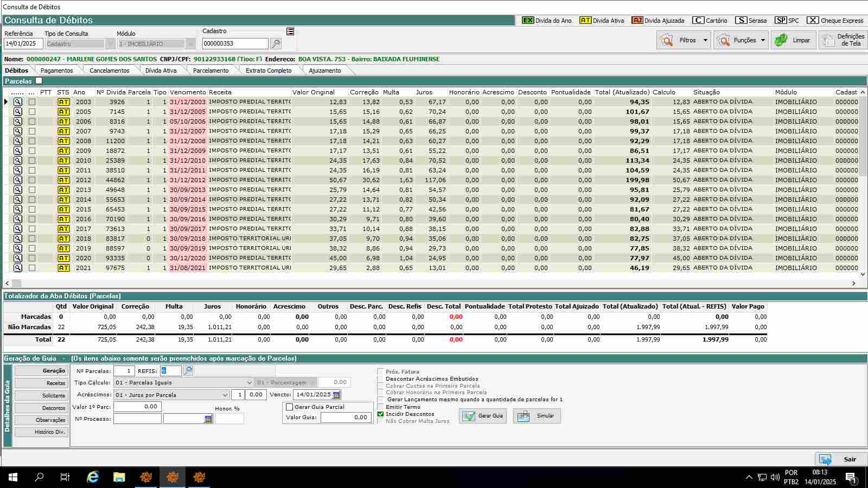Click calendar icon next to Nº Processo

(x=208, y=419)
